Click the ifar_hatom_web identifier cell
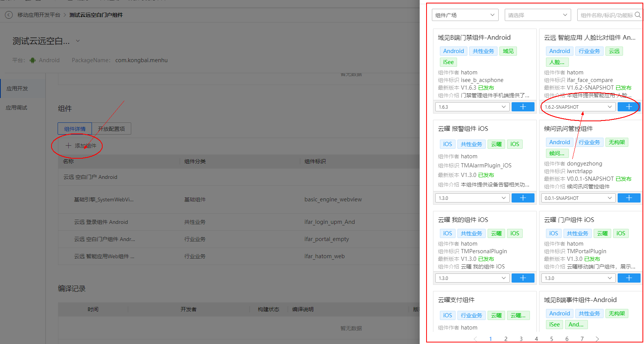 tap(324, 256)
